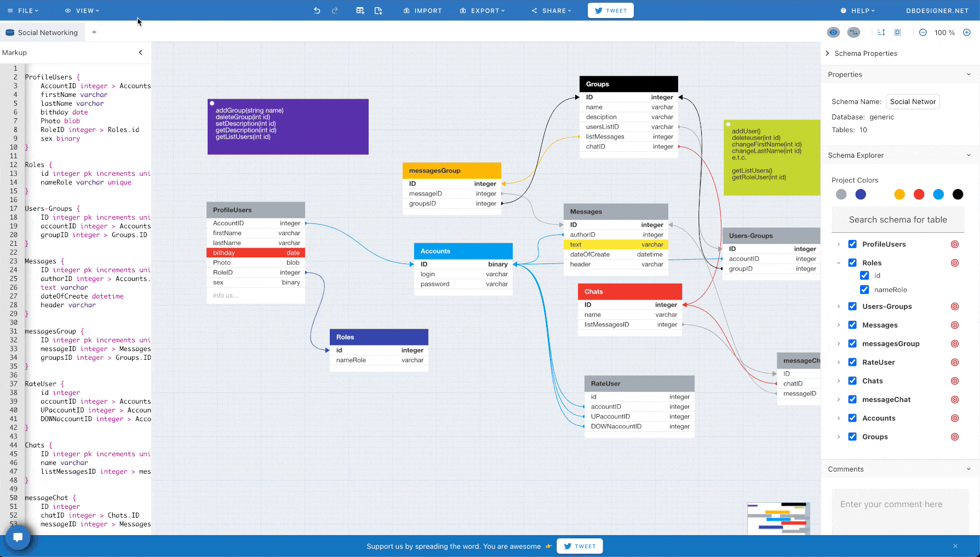
Task: Toggle the eye preview mode button
Action: click(833, 32)
